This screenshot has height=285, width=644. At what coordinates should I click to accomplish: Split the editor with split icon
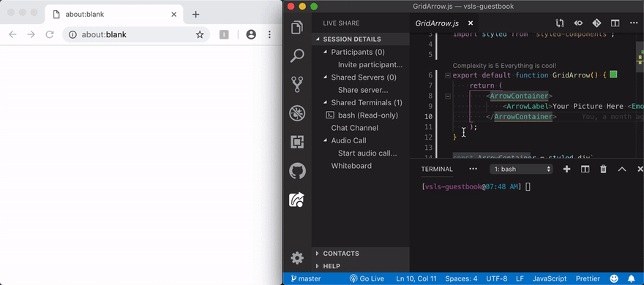click(x=615, y=23)
